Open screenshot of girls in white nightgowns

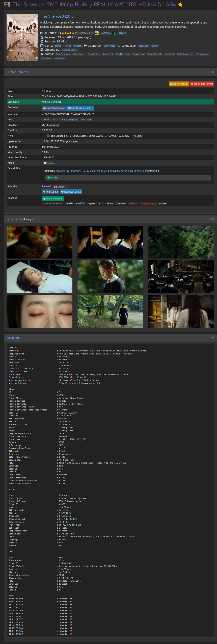tap(181, 311)
